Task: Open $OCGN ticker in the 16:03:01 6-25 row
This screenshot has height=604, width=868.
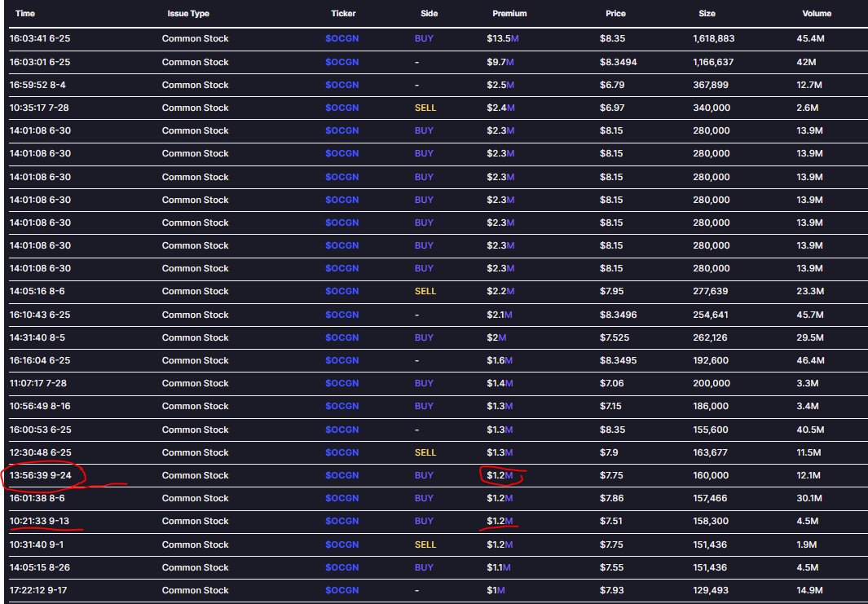Action: click(341, 62)
